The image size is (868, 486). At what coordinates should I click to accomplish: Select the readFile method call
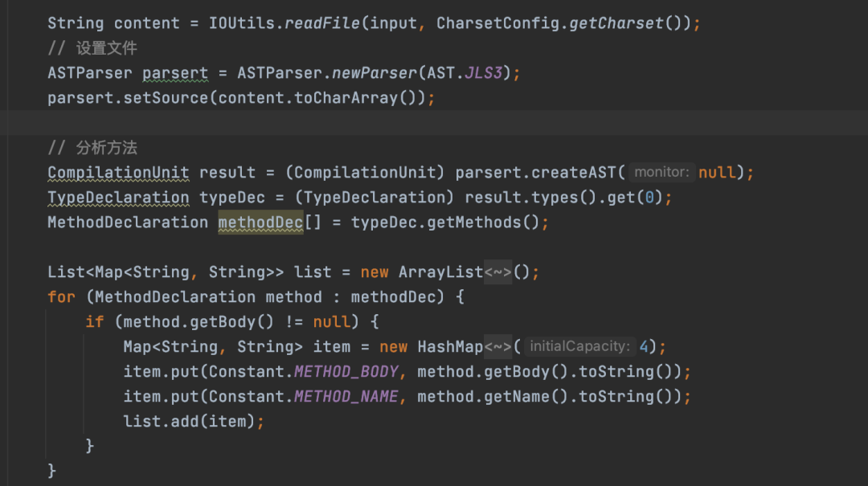(x=322, y=23)
